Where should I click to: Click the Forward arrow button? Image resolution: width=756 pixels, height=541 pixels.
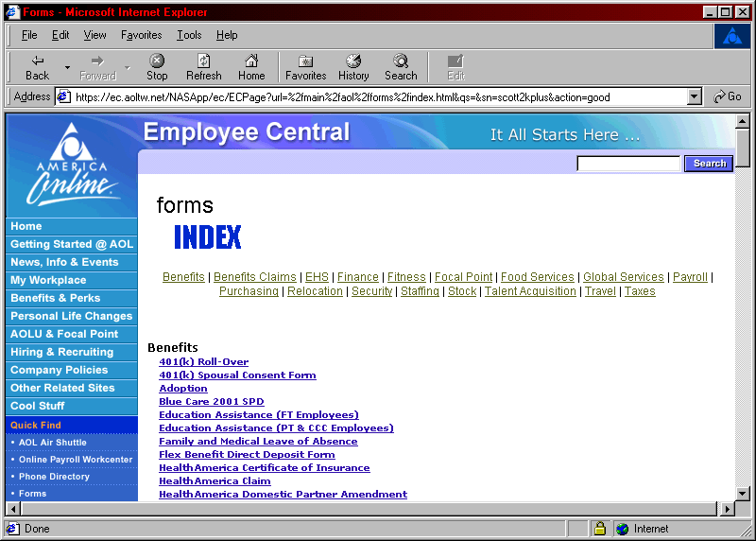(98, 67)
